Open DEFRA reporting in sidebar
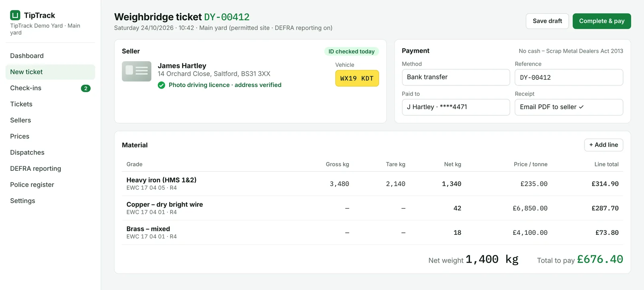Screen dimensions: 644x290 50,168
